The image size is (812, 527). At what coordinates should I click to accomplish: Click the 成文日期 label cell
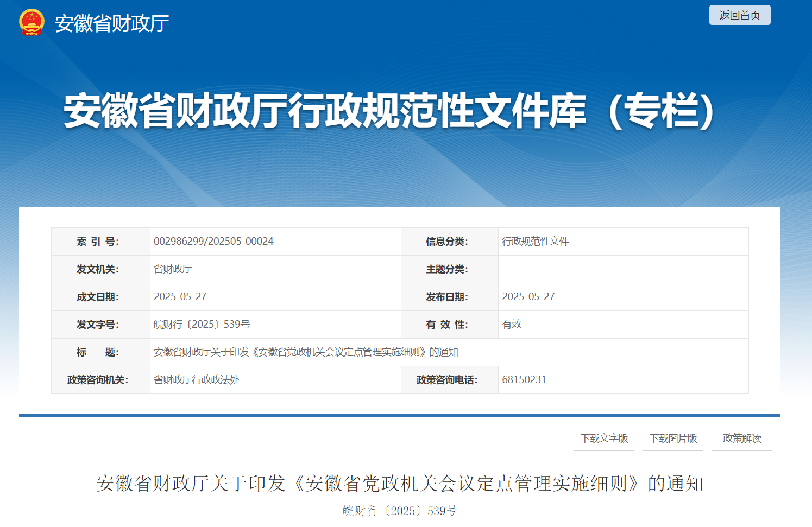click(100, 297)
